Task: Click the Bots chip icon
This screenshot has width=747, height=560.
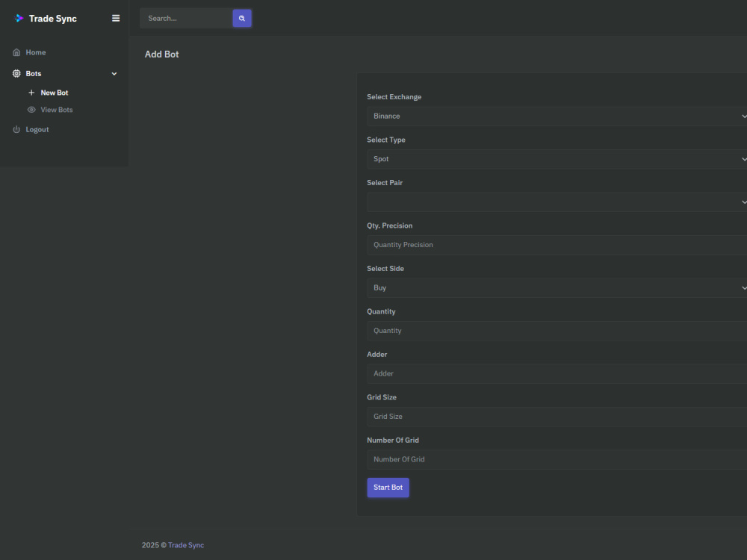Action: (16, 73)
